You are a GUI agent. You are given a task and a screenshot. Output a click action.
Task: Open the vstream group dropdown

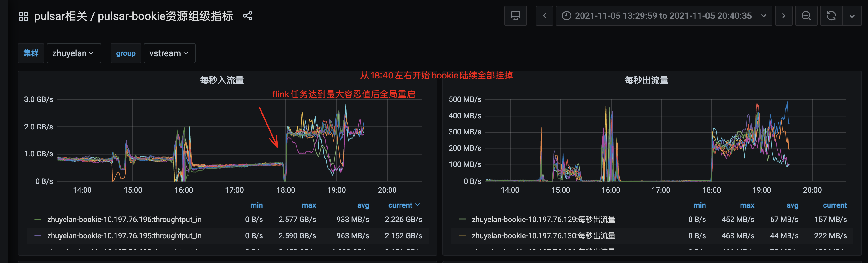[169, 53]
